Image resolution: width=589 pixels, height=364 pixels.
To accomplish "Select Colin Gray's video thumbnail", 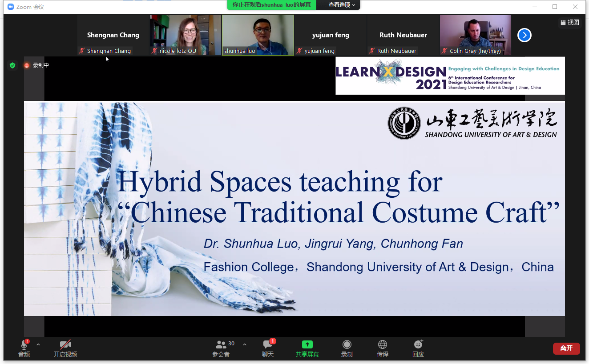I will [475, 35].
